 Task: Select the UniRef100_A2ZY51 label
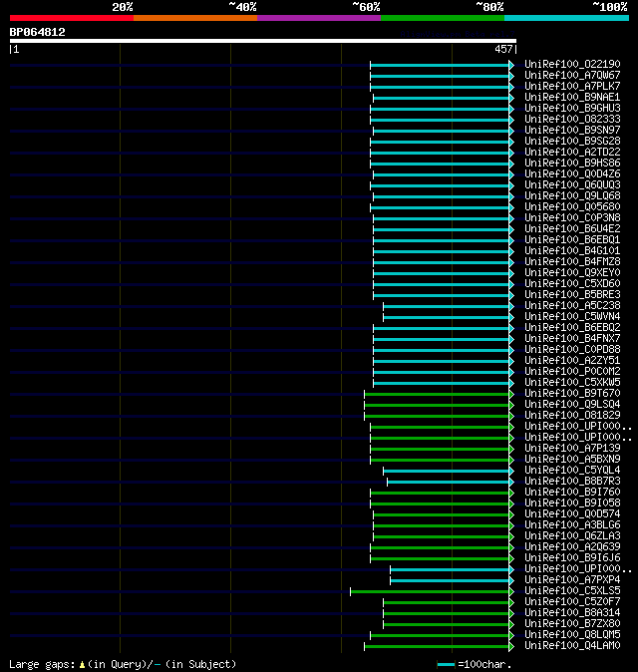[x=572, y=361]
